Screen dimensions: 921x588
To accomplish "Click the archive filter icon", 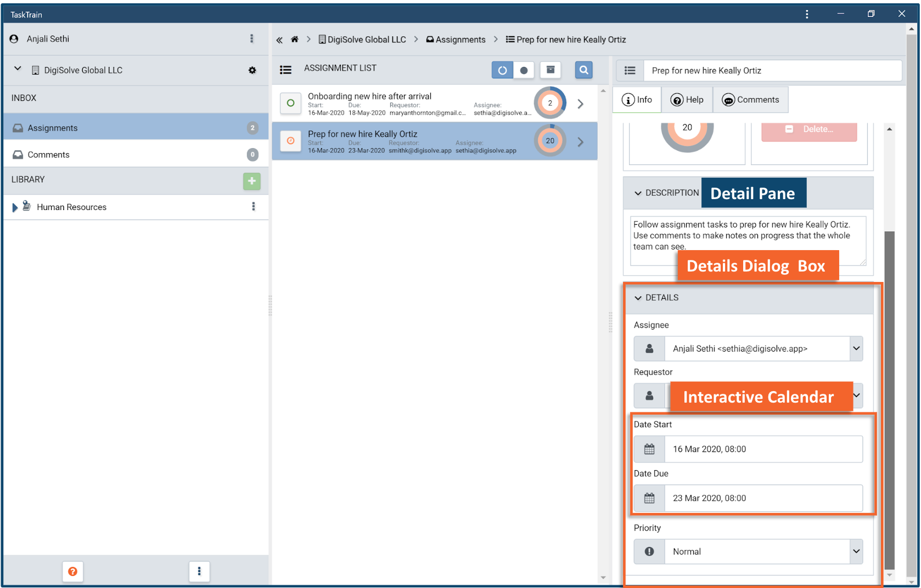I will pyautogui.click(x=550, y=70).
